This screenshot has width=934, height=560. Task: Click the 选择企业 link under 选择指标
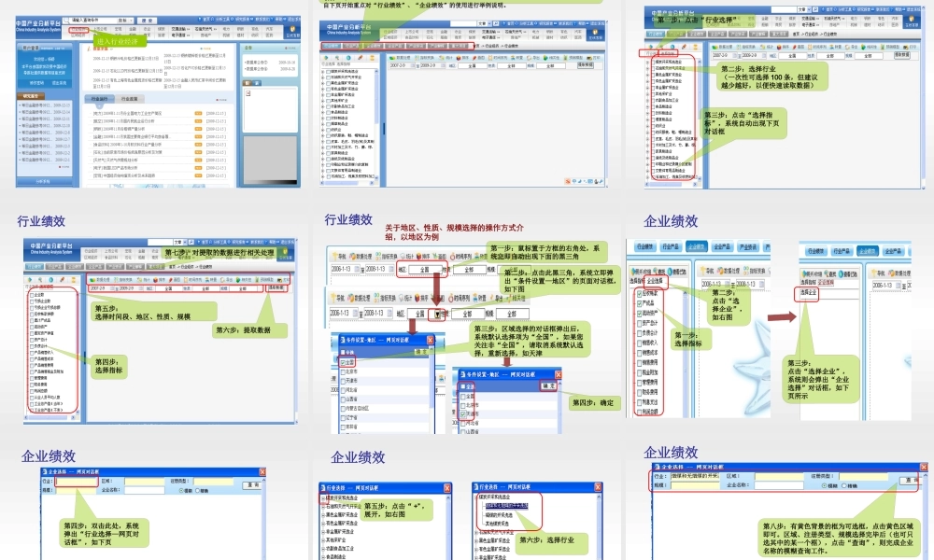[808, 292]
